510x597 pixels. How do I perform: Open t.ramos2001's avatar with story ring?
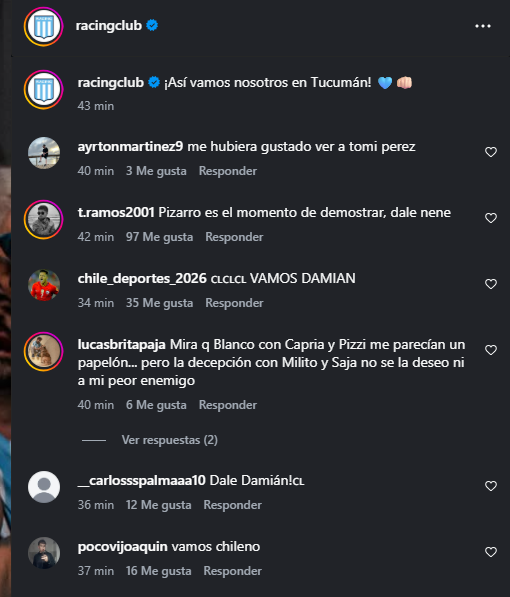coord(43,219)
